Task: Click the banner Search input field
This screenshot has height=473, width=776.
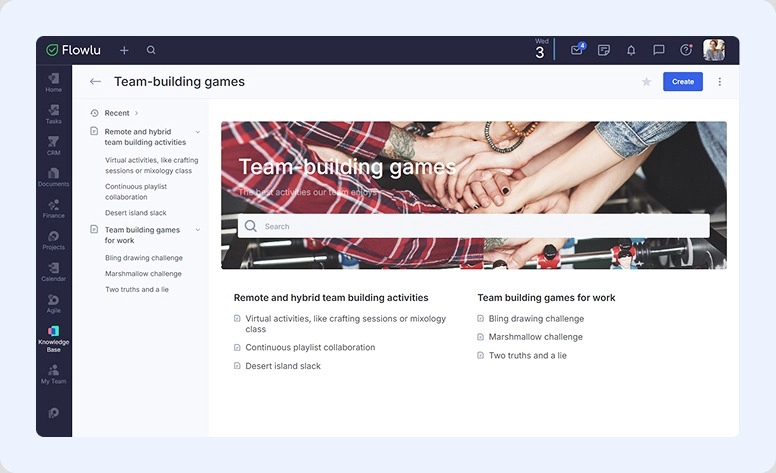Action: click(474, 226)
